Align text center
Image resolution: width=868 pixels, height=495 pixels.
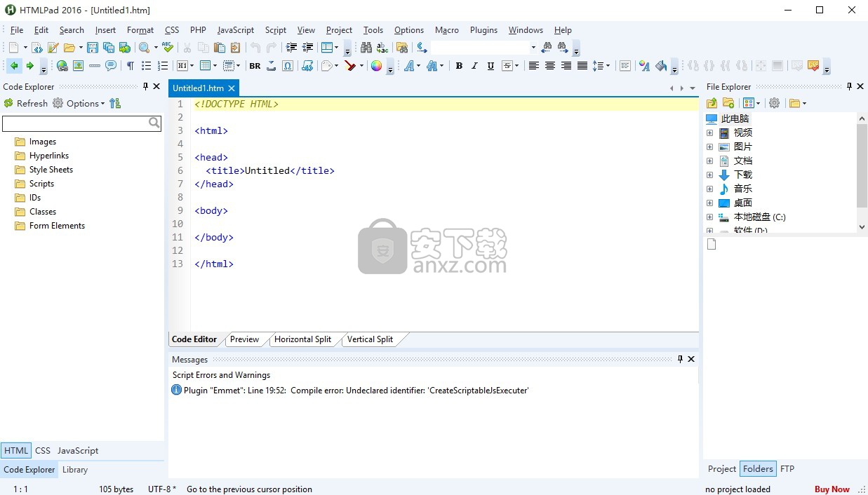[x=550, y=66]
